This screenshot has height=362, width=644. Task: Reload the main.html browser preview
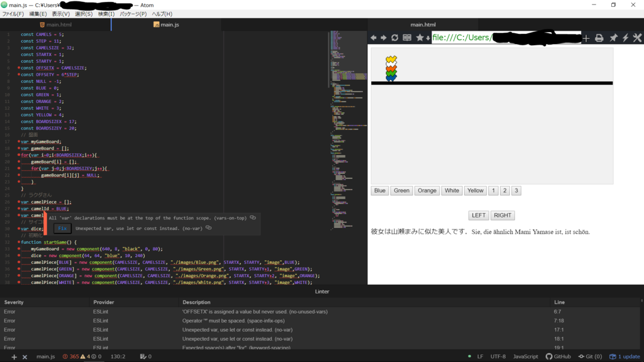pyautogui.click(x=395, y=38)
